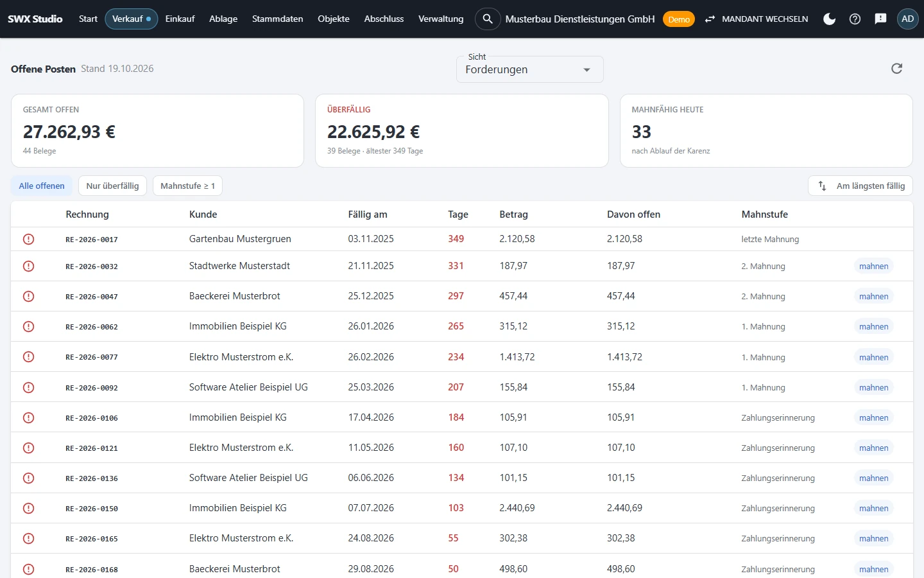This screenshot has width=924, height=578.
Task: Click invoice number RE-2026-0168
Action: [92, 570]
